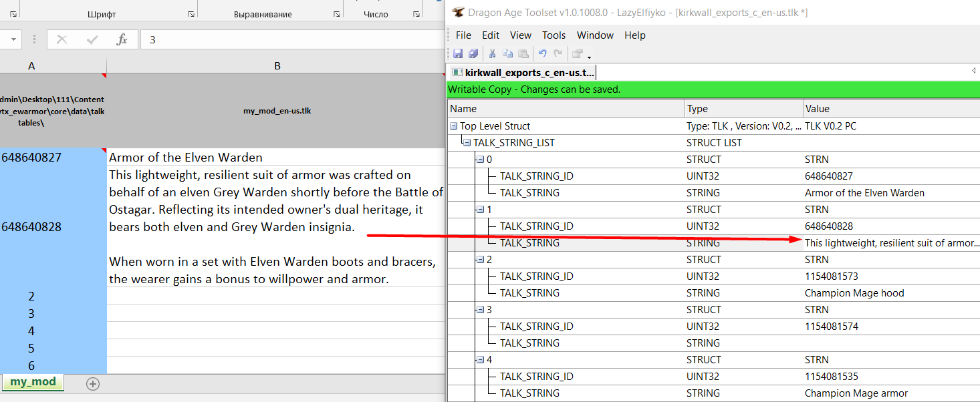
Task: Open the View menu in Dragon Age Toolset
Action: tap(521, 35)
